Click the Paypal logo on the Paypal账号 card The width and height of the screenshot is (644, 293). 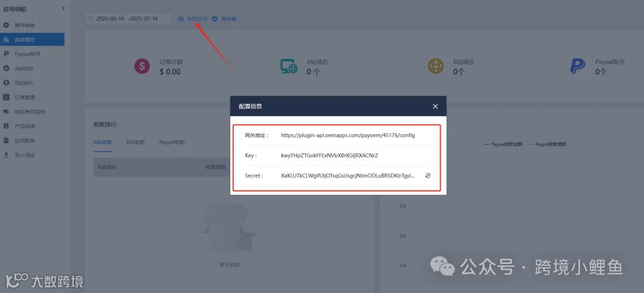pyautogui.click(x=578, y=67)
